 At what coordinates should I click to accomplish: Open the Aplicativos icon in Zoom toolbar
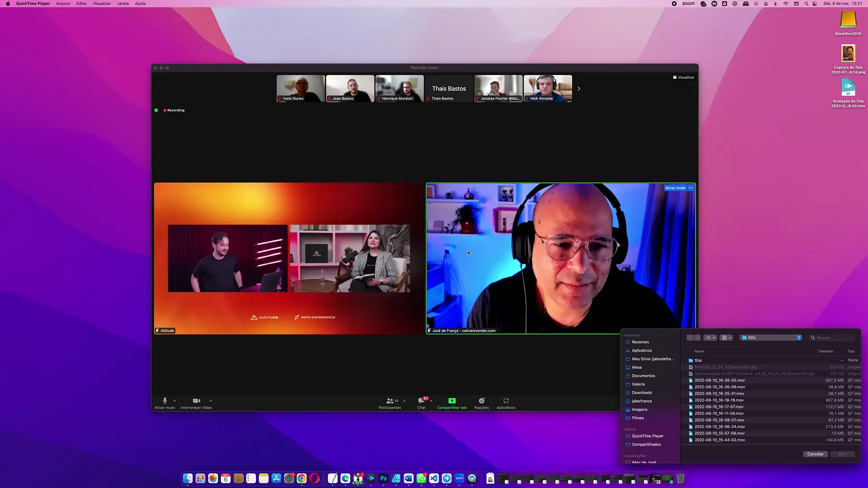coord(506,401)
